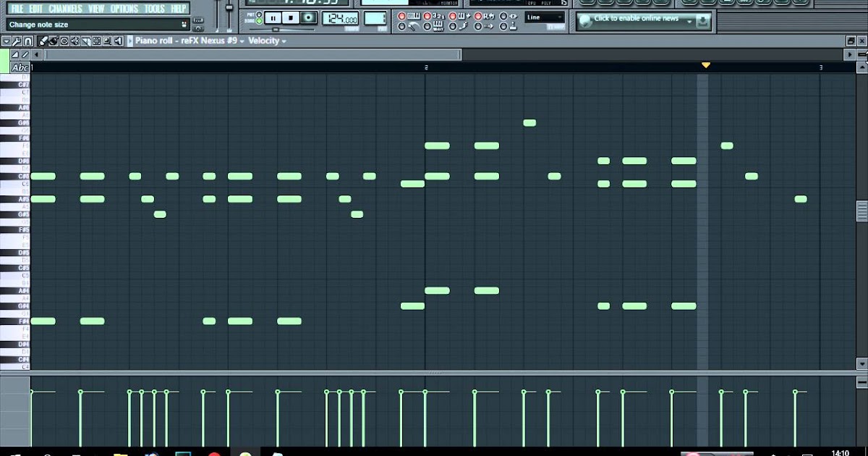Open the Line snap dropdown

pyautogui.click(x=545, y=17)
